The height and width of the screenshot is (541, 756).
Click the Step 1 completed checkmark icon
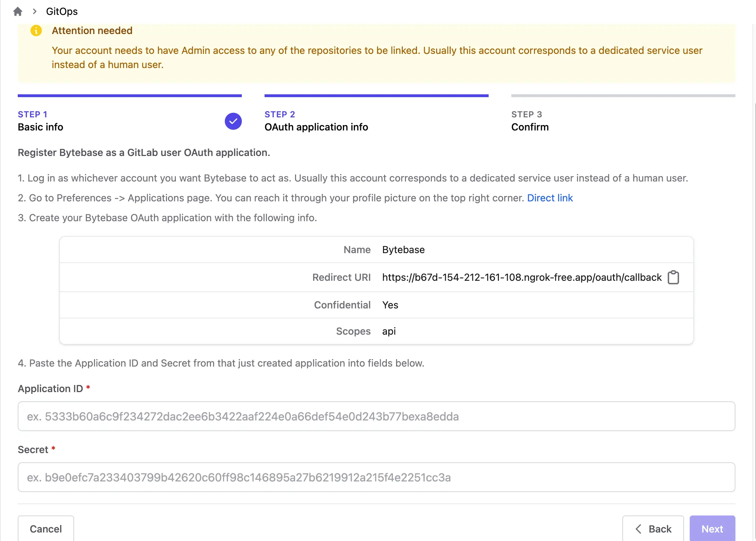(233, 121)
